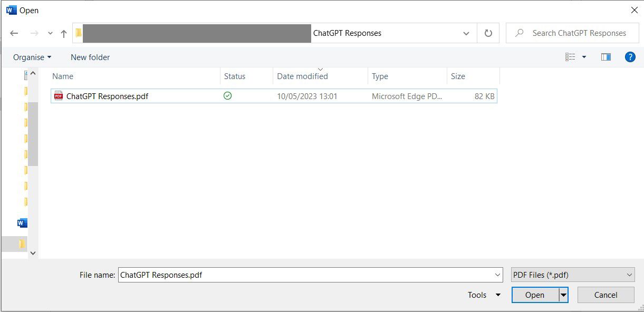Open the Help question mark icon
The image size is (644, 312).
coord(630,56)
